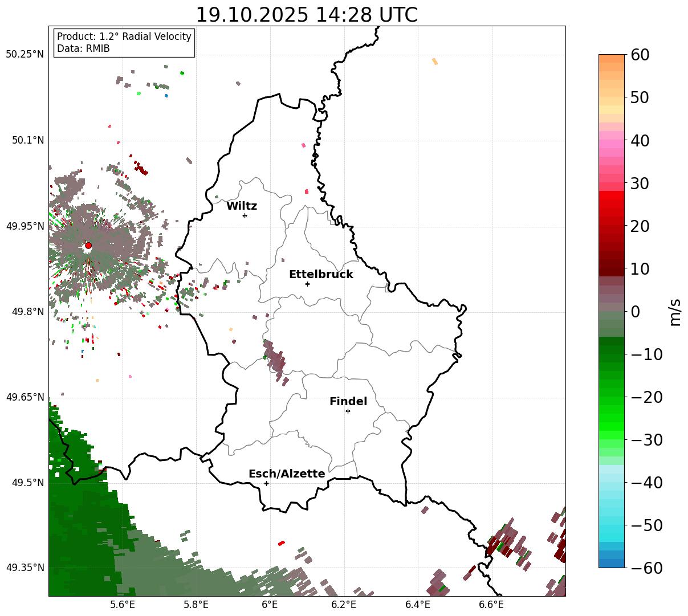Click the colorbar −10 tick label

tap(646, 354)
